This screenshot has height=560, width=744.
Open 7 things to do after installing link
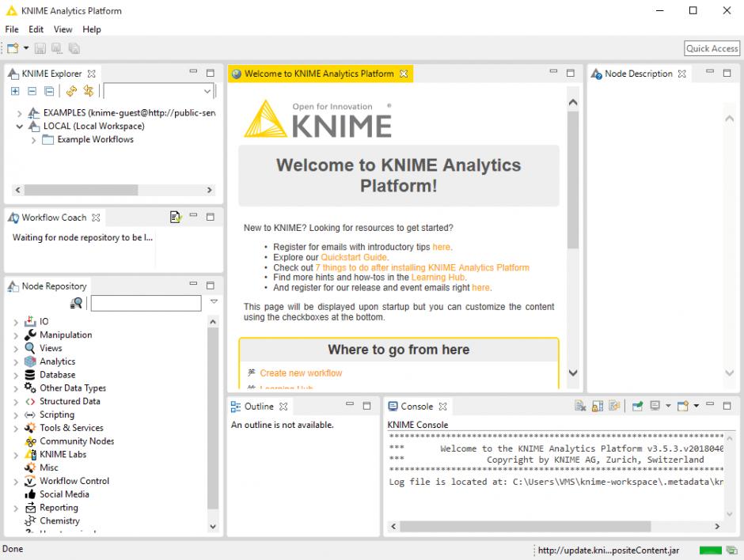423,267
